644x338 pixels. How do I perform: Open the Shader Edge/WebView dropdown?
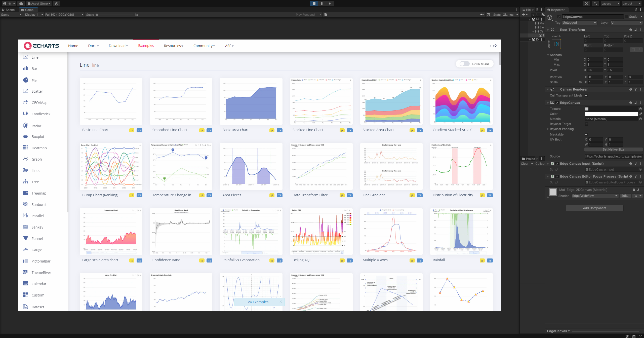[x=595, y=196]
